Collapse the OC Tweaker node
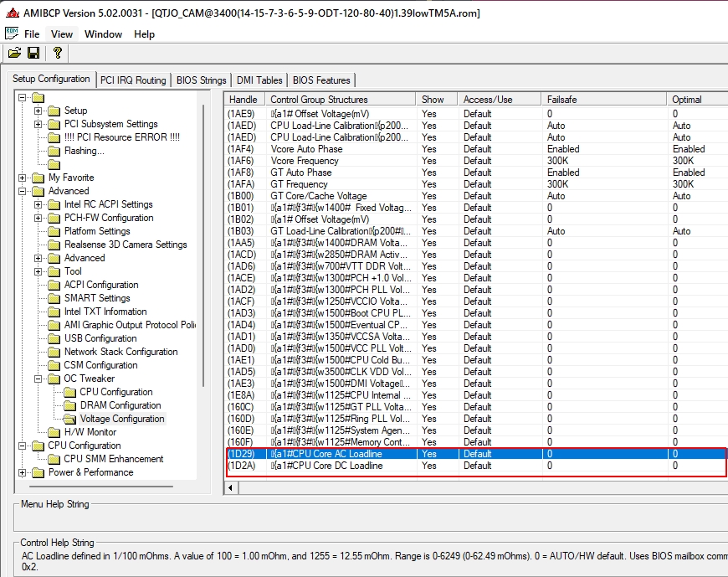The width and height of the screenshot is (728, 577). click(38, 379)
